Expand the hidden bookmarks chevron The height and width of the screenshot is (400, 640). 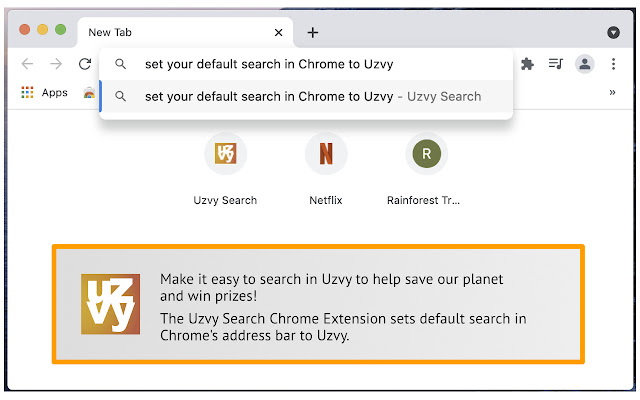point(612,92)
